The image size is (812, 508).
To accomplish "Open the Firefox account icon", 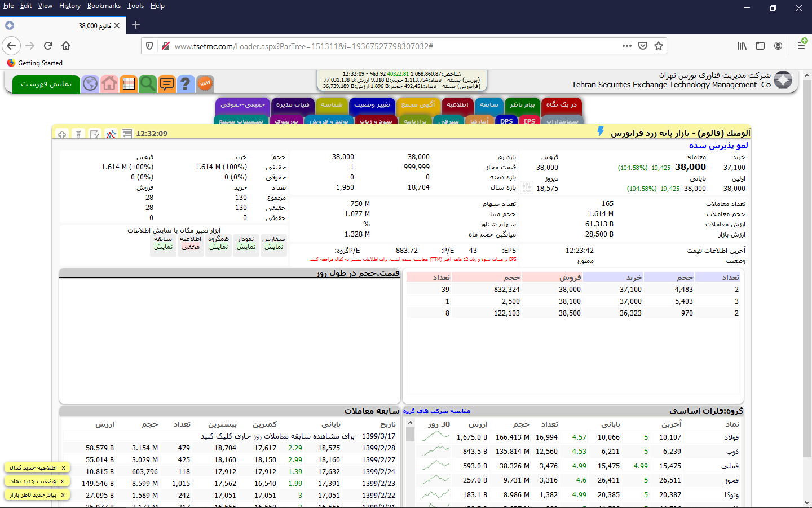I will pos(778,46).
